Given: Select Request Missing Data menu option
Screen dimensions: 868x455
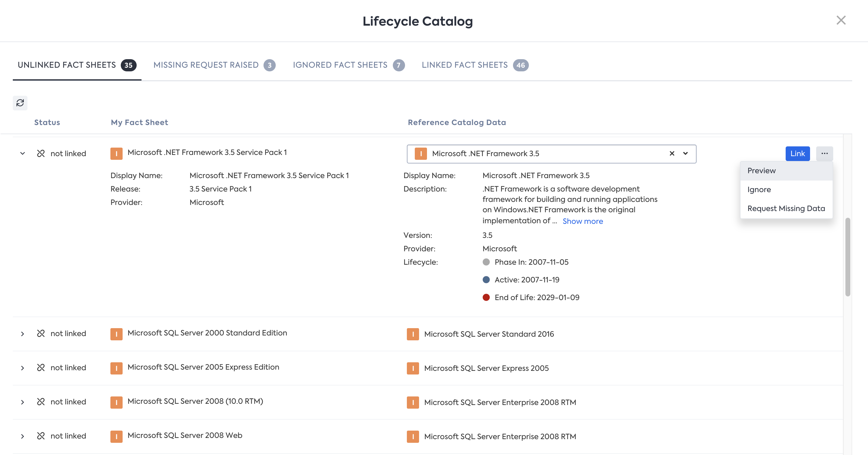Looking at the screenshot, I should pyautogui.click(x=787, y=208).
